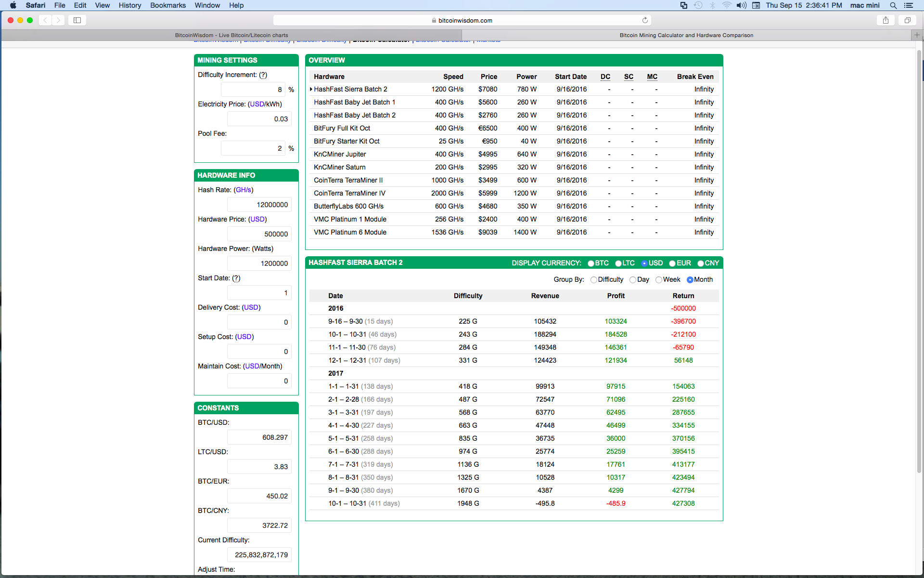Click the Start Date help (?) link
Image resolution: width=924 pixels, height=578 pixels.
(x=236, y=278)
